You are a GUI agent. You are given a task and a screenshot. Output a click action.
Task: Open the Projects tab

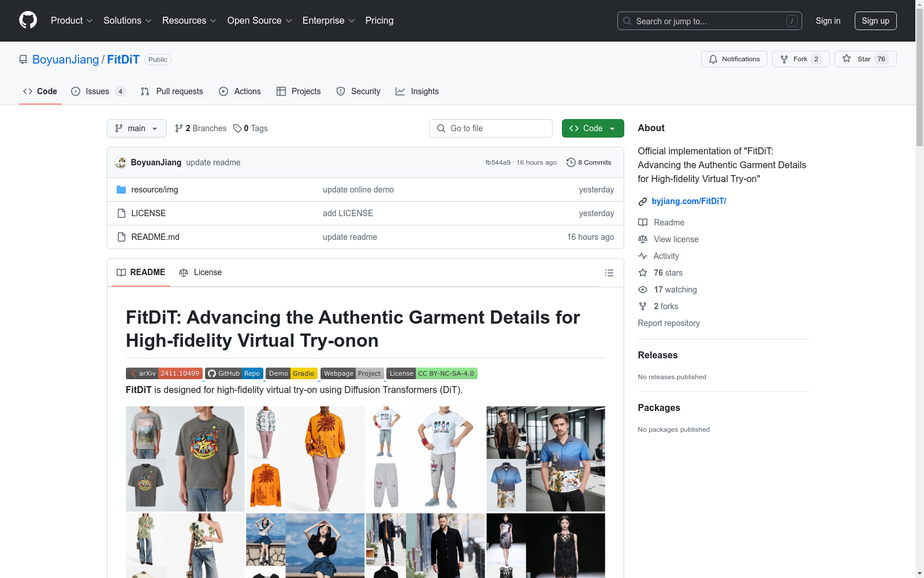pos(299,91)
